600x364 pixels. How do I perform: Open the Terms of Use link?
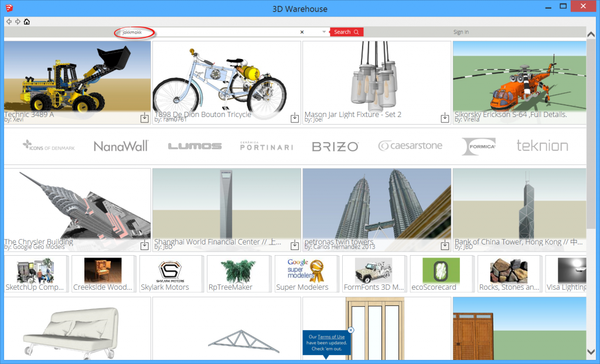coord(331,337)
